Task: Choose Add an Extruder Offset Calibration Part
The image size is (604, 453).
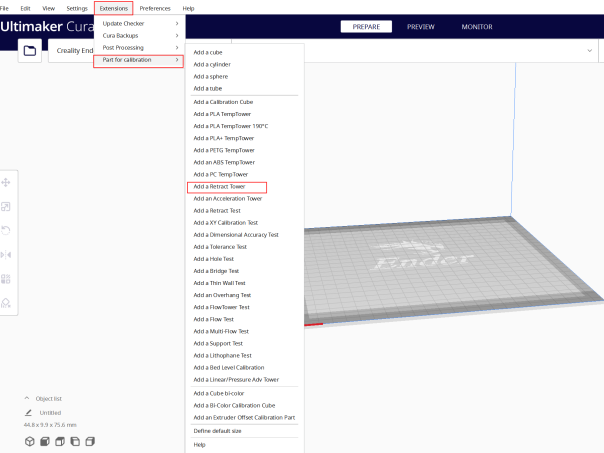Action: click(245, 417)
